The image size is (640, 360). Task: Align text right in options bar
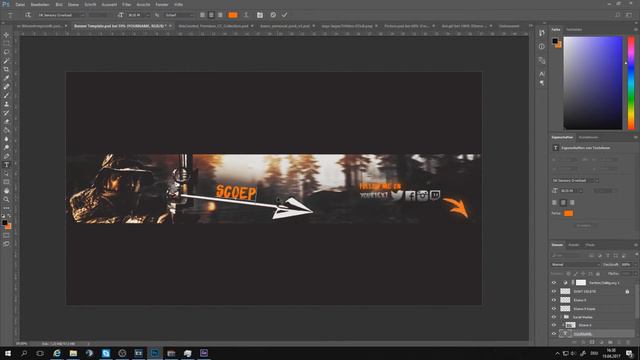click(x=220, y=15)
